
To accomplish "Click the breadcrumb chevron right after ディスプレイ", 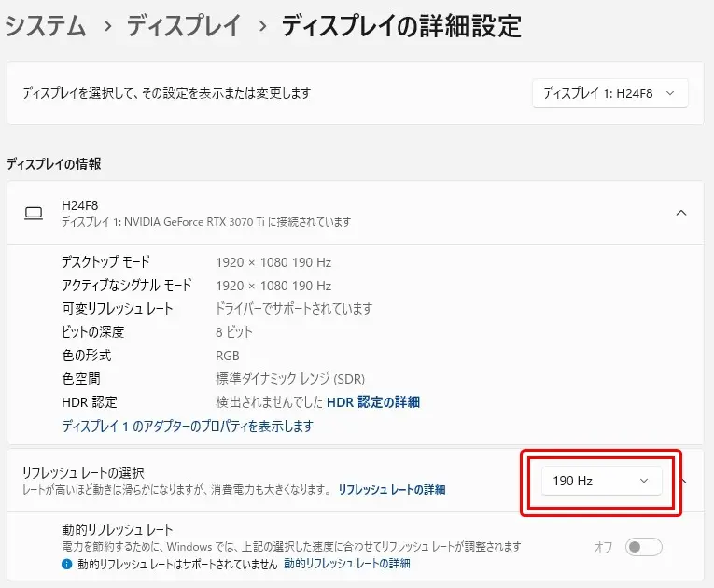I will (x=260, y=27).
